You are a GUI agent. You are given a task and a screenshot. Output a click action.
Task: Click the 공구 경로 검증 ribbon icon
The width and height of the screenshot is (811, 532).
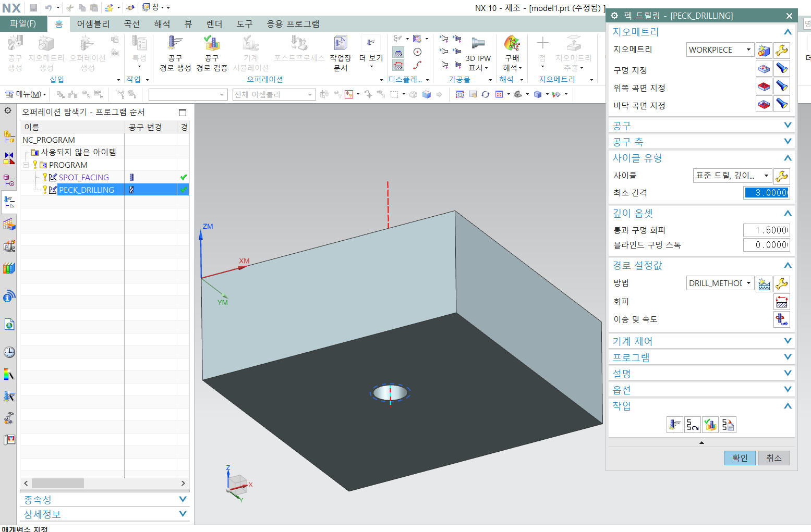(212, 53)
